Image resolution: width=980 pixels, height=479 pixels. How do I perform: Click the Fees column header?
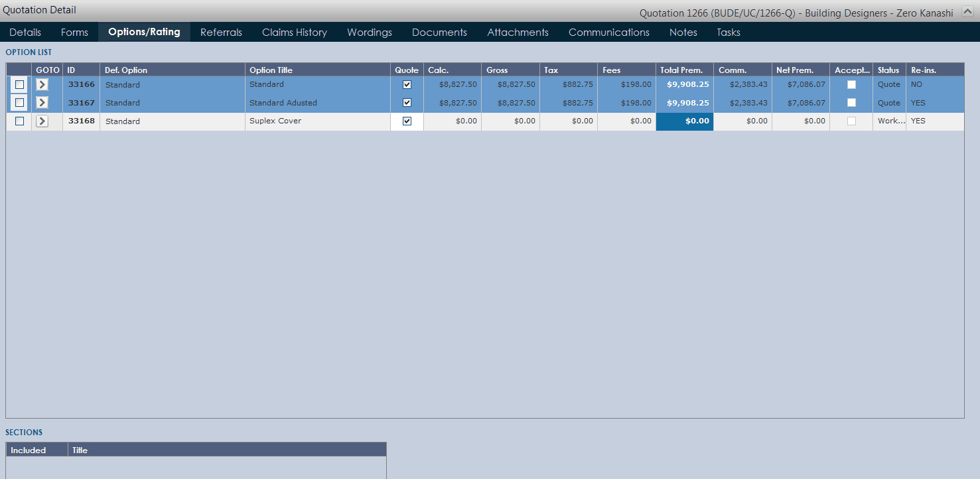click(626, 70)
